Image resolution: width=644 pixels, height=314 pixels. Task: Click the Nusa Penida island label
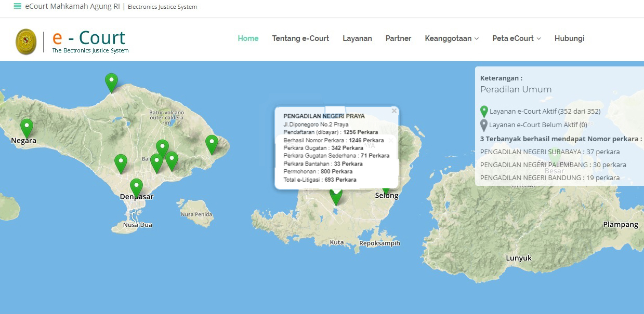point(196,214)
